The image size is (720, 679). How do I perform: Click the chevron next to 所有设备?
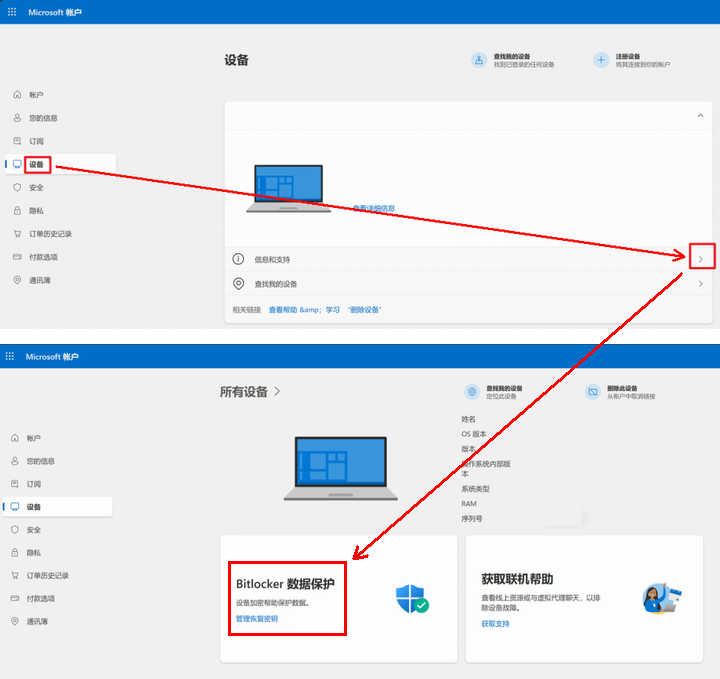point(277,391)
